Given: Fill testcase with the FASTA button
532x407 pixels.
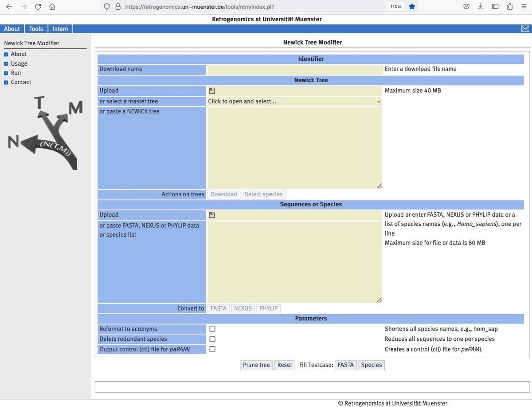Looking at the screenshot, I should 345,365.
